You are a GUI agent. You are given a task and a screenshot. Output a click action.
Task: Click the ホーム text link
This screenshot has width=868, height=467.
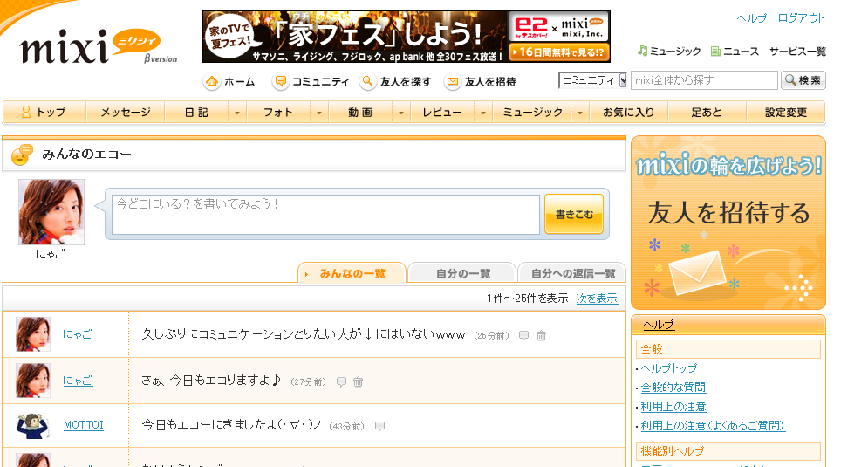coord(239,82)
